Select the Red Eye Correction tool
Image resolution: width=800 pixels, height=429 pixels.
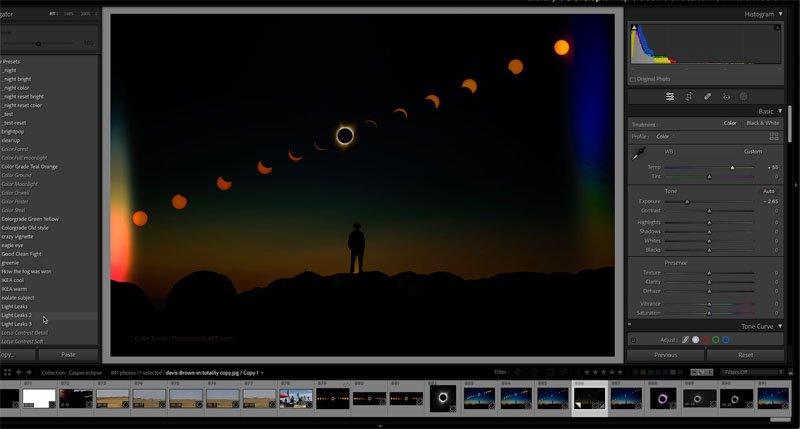coord(726,96)
